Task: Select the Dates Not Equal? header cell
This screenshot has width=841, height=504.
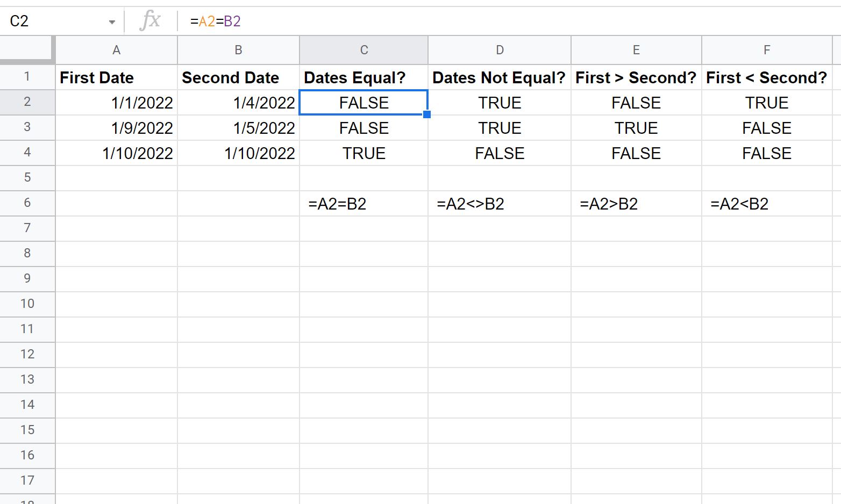Action: [499, 77]
